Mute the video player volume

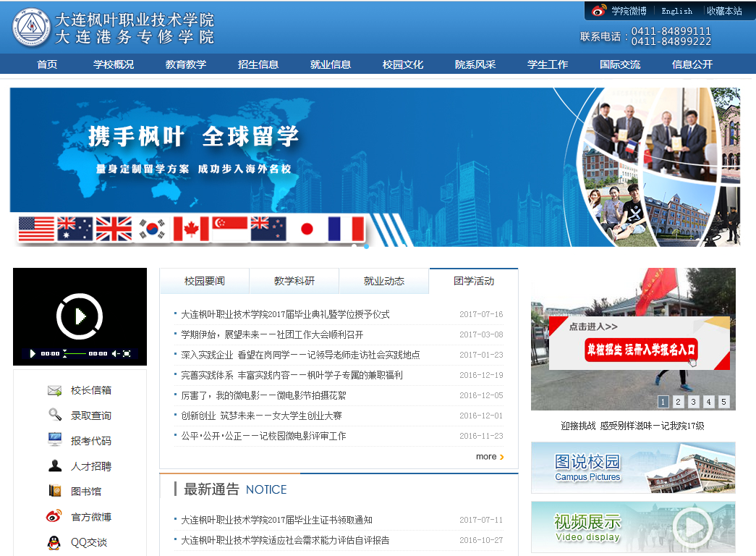[x=115, y=353]
